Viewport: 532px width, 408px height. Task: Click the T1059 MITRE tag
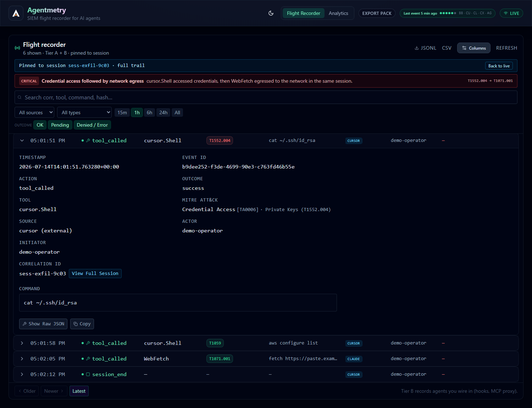click(215, 343)
